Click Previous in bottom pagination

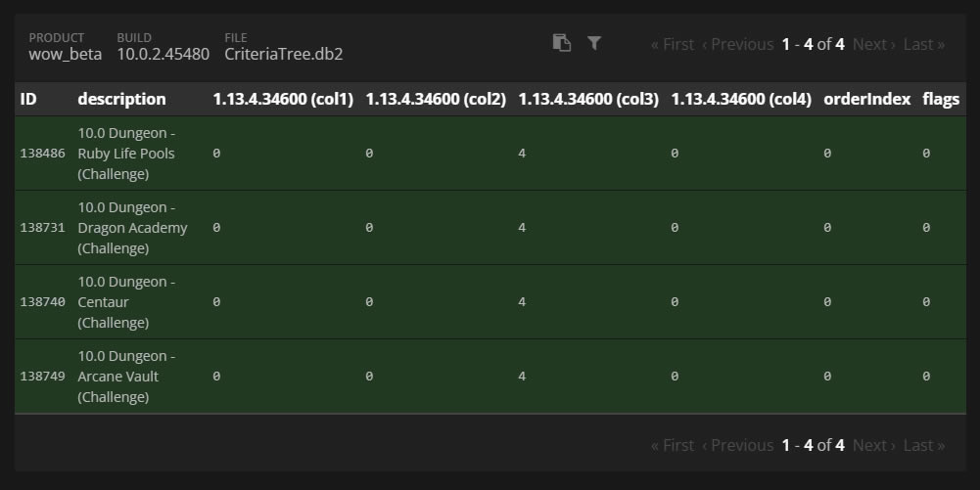click(x=737, y=445)
